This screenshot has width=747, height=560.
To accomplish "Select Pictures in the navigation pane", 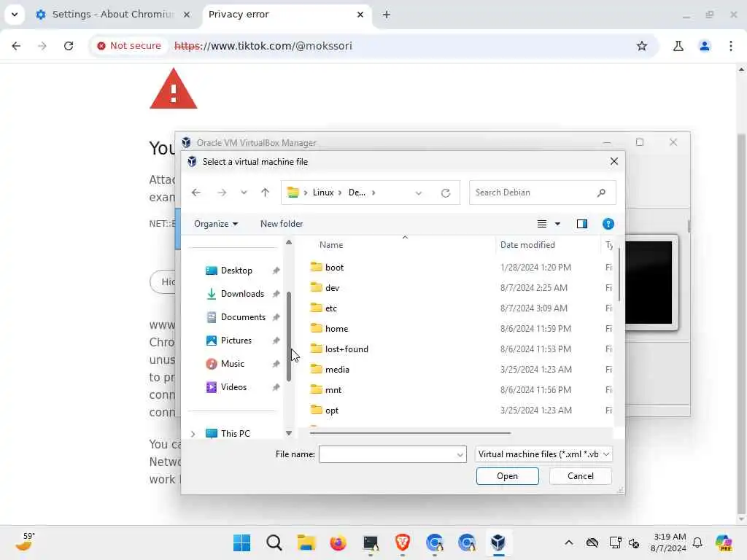I will (236, 341).
